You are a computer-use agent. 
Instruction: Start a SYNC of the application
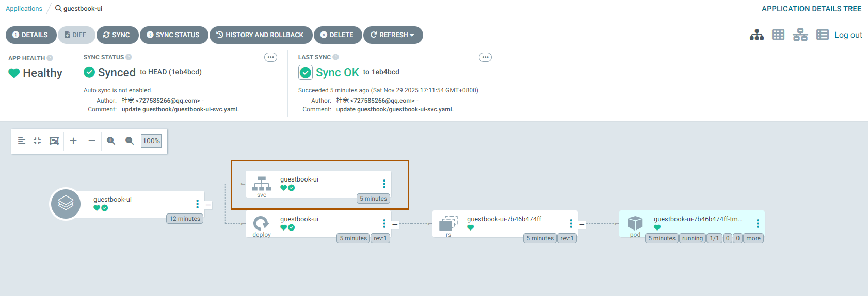click(117, 35)
